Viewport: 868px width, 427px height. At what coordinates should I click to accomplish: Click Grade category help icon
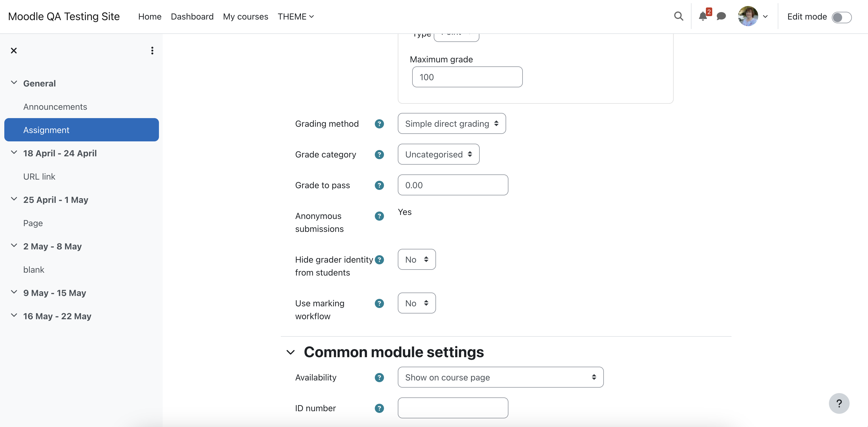(379, 154)
